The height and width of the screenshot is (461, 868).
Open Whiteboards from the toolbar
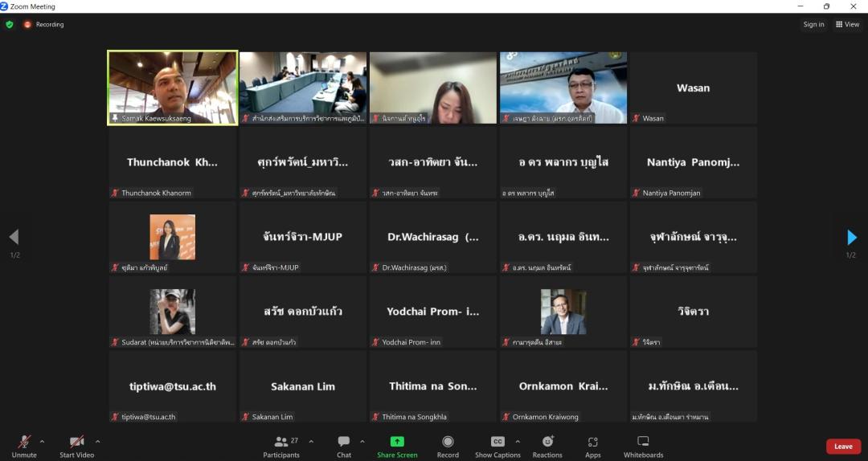[643, 446]
